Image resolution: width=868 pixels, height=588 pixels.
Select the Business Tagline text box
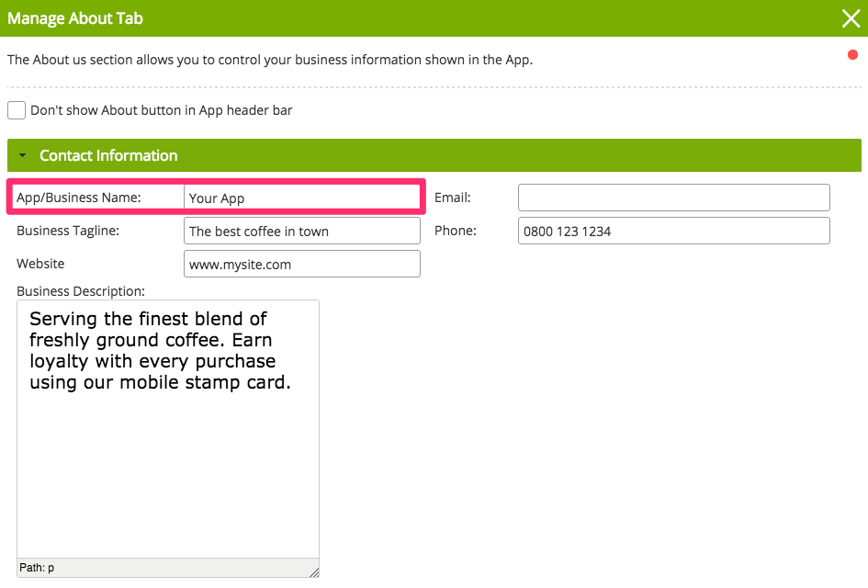pyautogui.click(x=301, y=231)
